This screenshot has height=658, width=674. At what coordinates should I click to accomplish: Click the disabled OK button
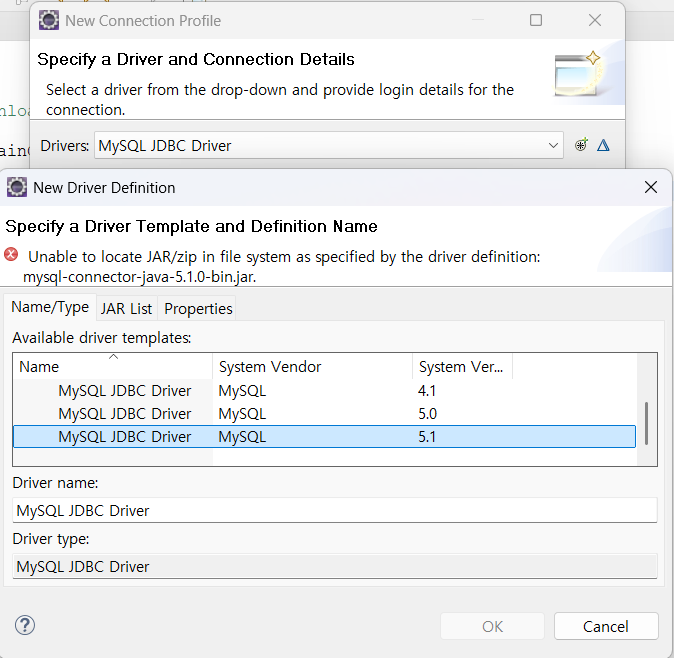pyautogui.click(x=492, y=626)
